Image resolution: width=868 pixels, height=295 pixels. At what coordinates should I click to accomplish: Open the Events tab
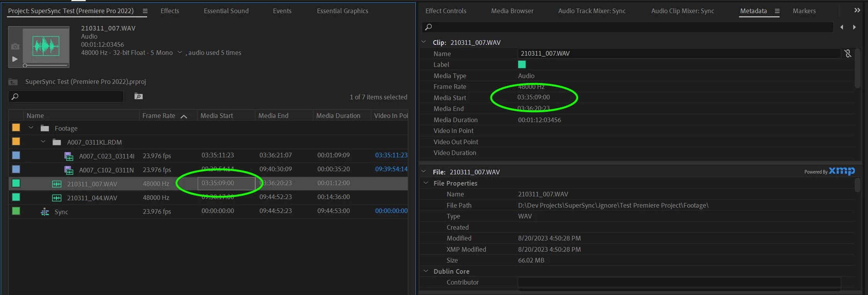(x=282, y=11)
